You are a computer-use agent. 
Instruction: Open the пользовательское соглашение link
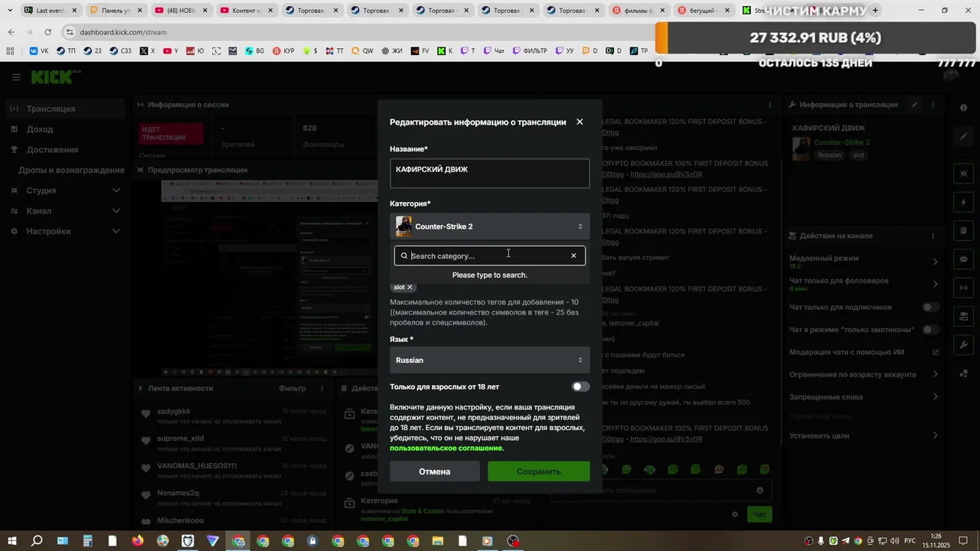tap(446, 448)
